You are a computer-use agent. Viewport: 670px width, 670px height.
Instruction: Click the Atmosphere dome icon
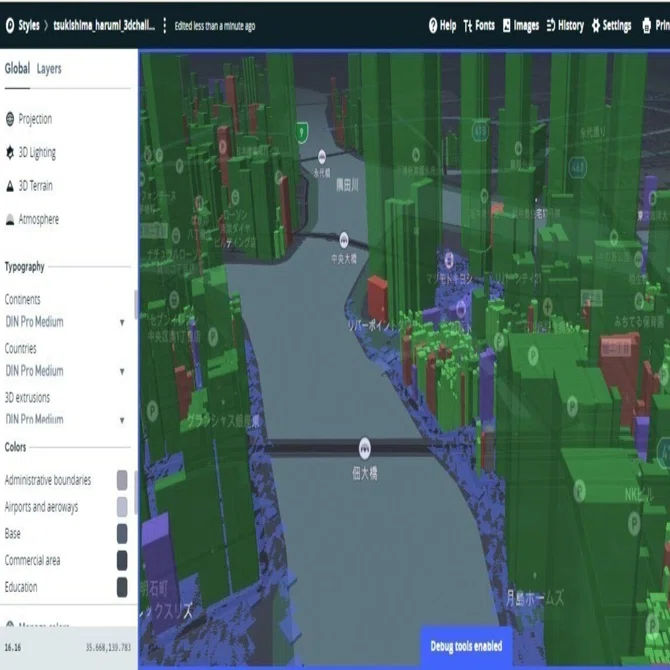point(10,220)
